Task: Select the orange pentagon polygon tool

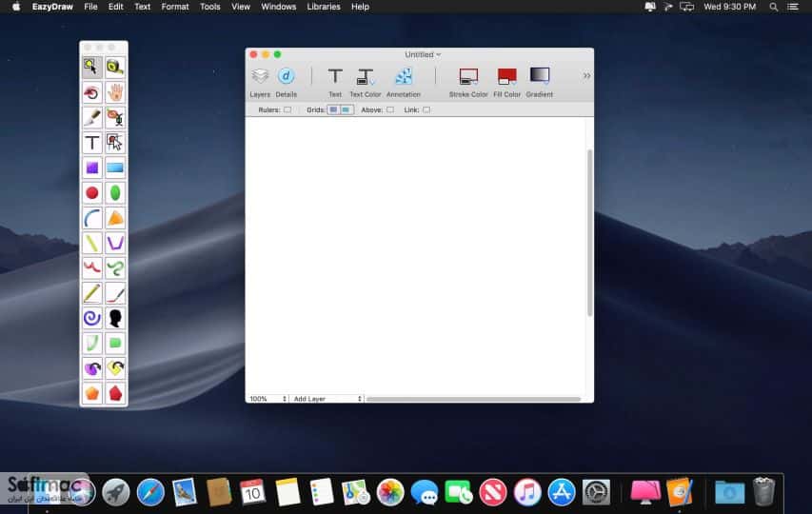Action: click(92, 393)
